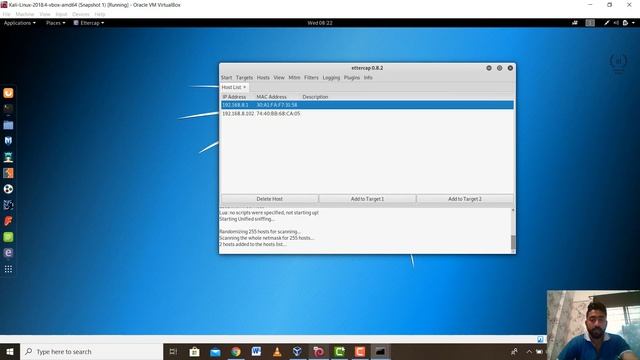This screenshot has height=360, width=640.
Task: Click Add to Target 2 button
Action: (x=465, y=199)
